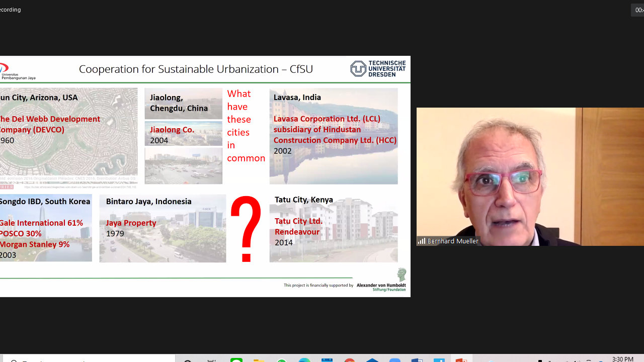Click the Morgan Stanley 9% line
Screen dimensions: 644x362
[x=35, y=244]
